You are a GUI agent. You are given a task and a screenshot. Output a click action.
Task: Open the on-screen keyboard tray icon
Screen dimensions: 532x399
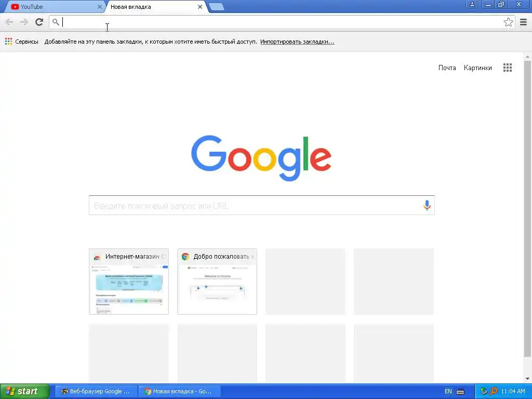460,392
